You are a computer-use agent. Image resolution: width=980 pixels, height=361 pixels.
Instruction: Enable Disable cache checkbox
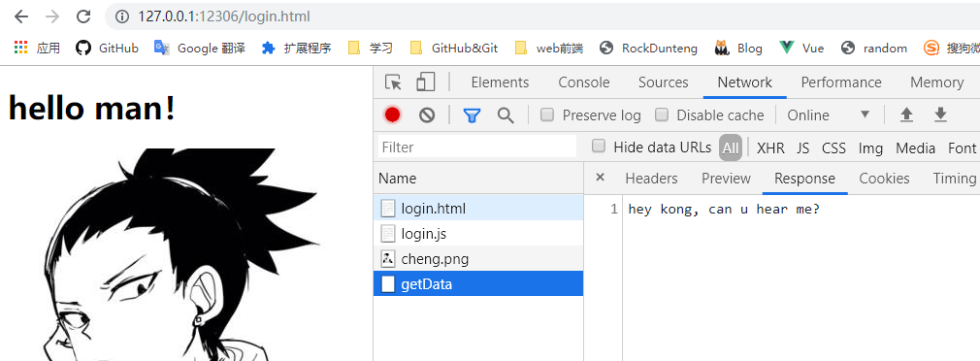[661, 115]
